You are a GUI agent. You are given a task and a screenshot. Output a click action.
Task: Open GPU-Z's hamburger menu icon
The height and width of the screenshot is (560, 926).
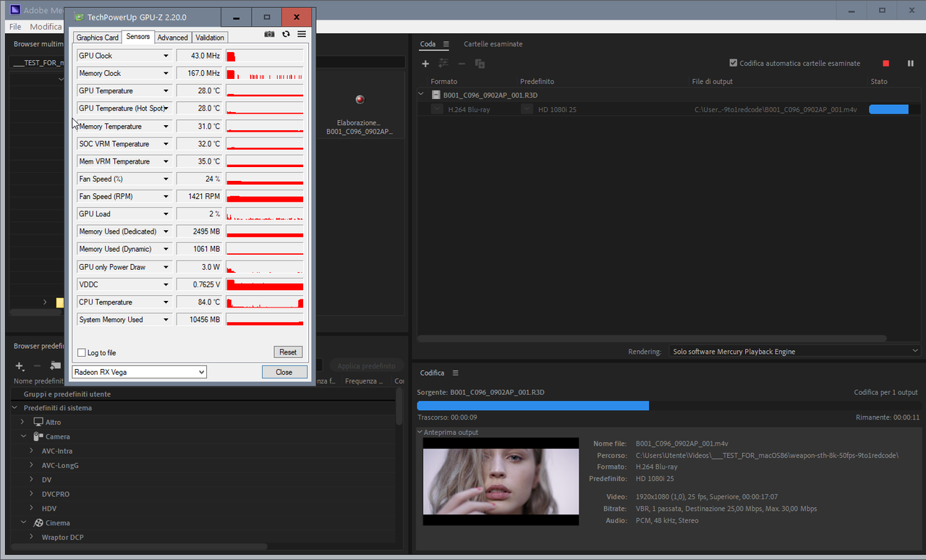click(x=302, y=33)
